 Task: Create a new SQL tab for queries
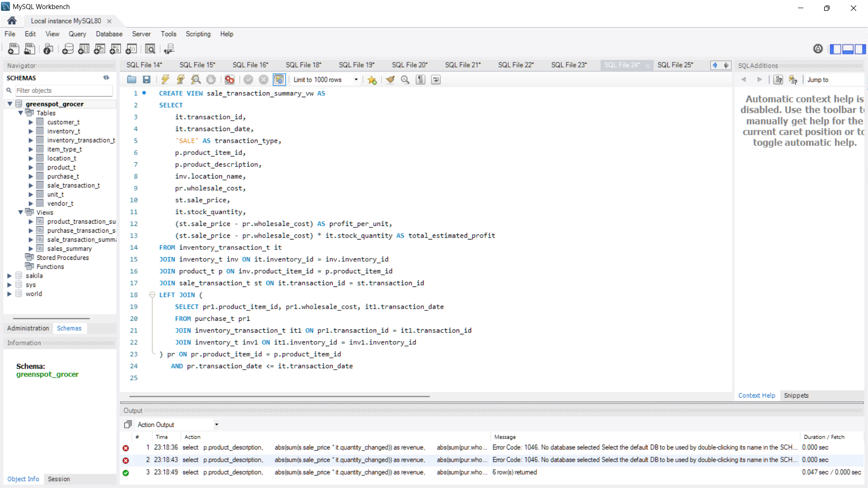[x=14, y=49]
